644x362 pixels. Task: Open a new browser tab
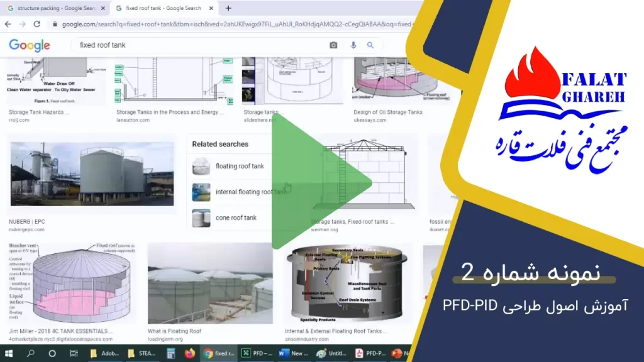click(228, 8)
